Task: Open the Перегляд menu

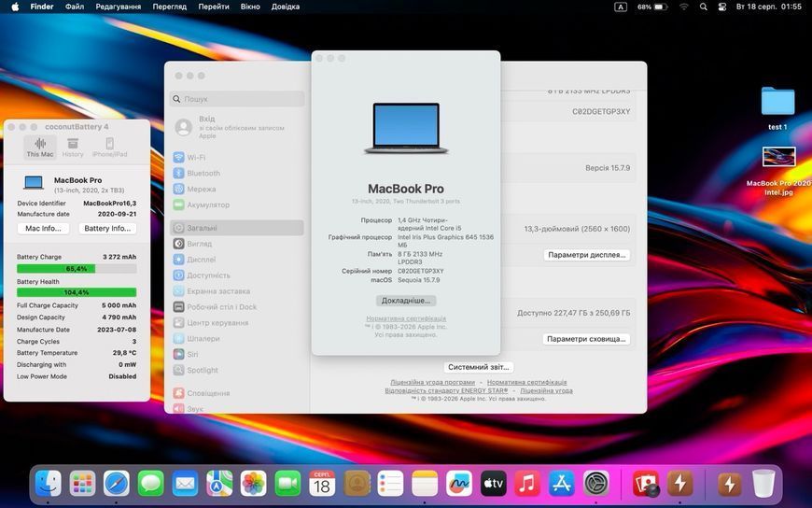Action: (x=169, y=7)
